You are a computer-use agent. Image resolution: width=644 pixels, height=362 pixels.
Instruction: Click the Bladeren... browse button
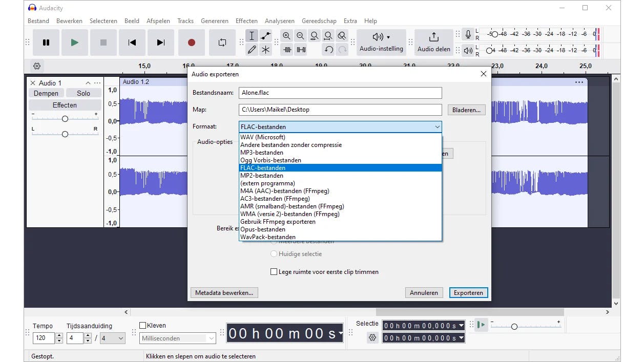tap(466, 110)
